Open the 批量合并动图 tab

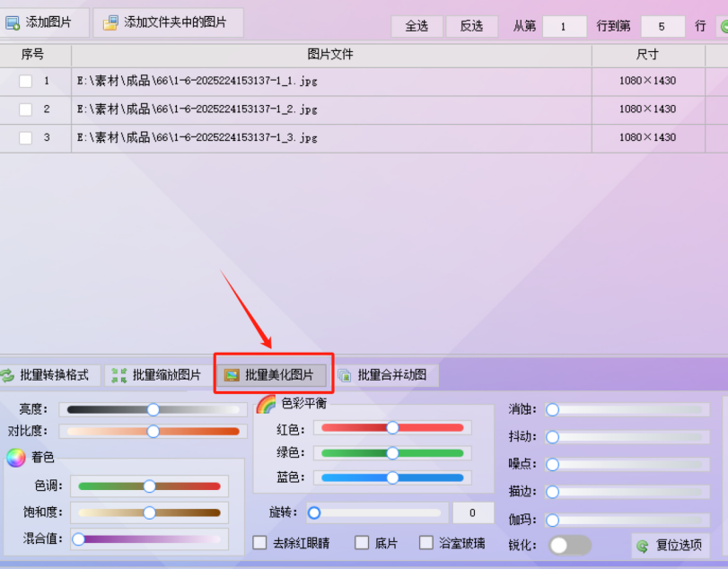[x=387, y=375]
